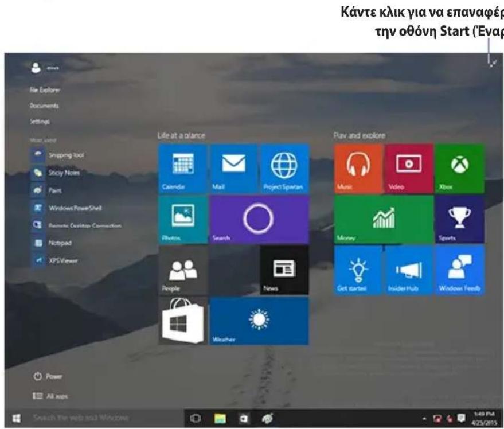Open the purple Search Cortana tile

[259, 219]
